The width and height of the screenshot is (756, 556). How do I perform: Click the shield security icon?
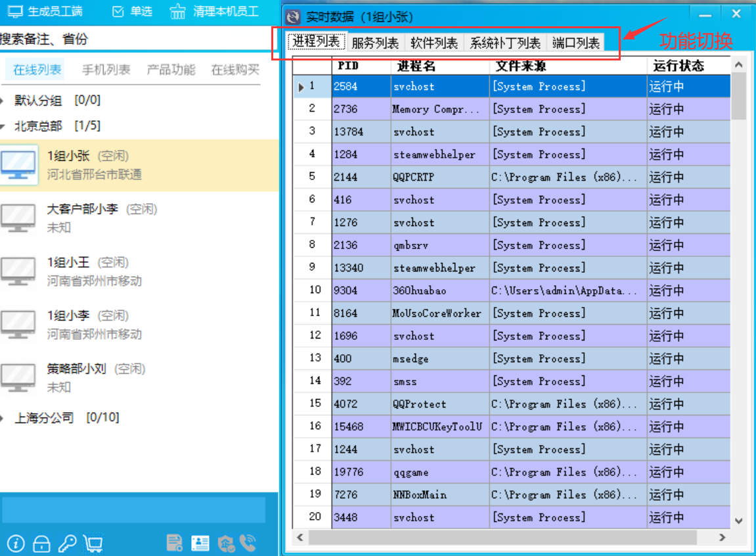point(227,543)
